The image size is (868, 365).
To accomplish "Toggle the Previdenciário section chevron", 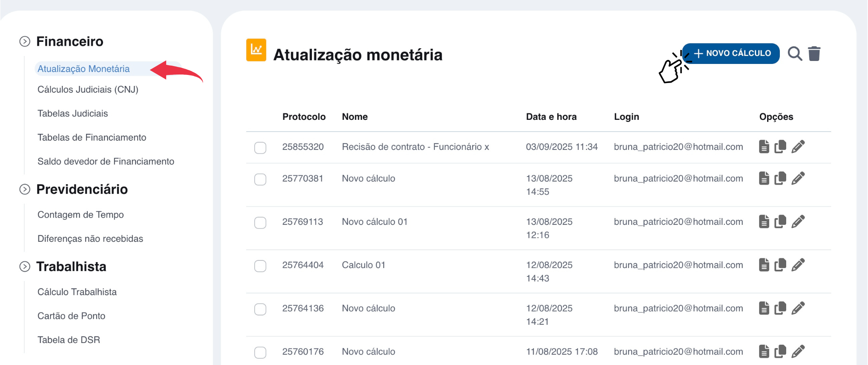I will [25, 189].
